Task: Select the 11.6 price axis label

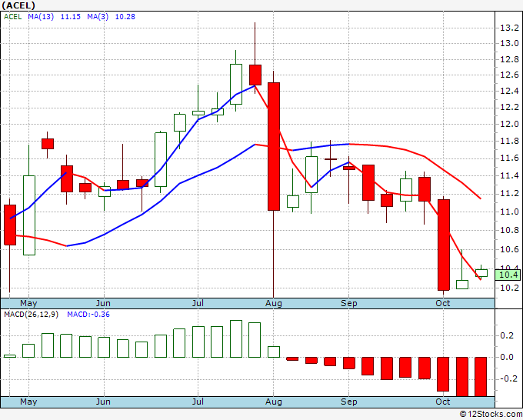Action: point(509,158)
